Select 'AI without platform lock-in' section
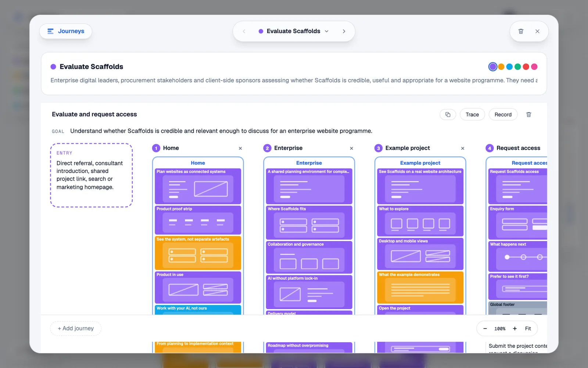 coord(309,292)
